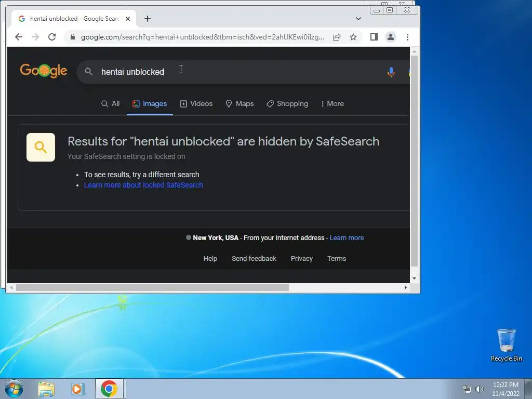Bookmark this page with star icon

(x=353, y=37)
